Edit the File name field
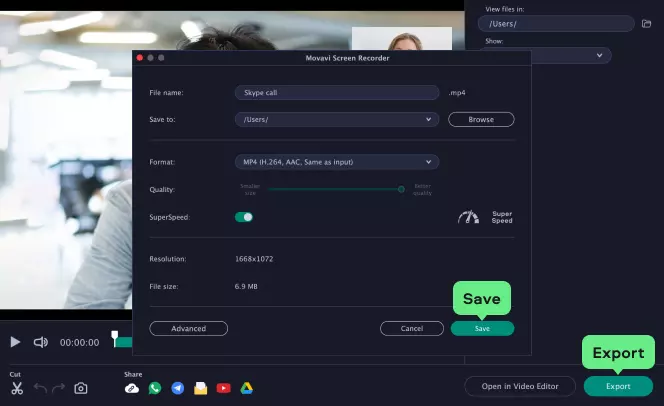 (x=337, y=92)
